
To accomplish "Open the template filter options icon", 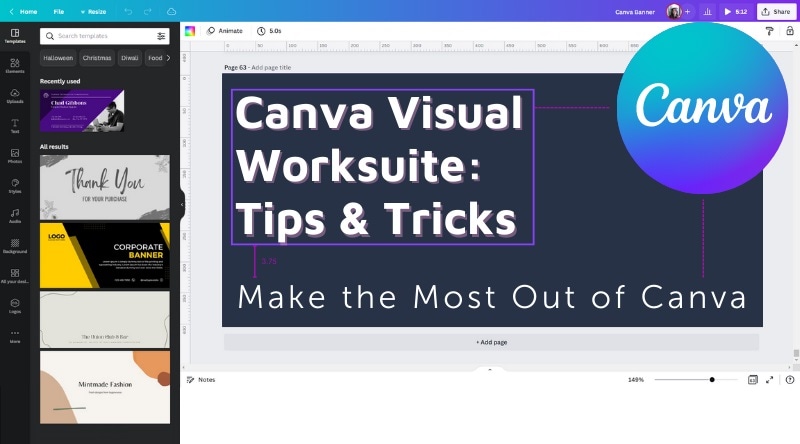I will click(x=161, y=36).
